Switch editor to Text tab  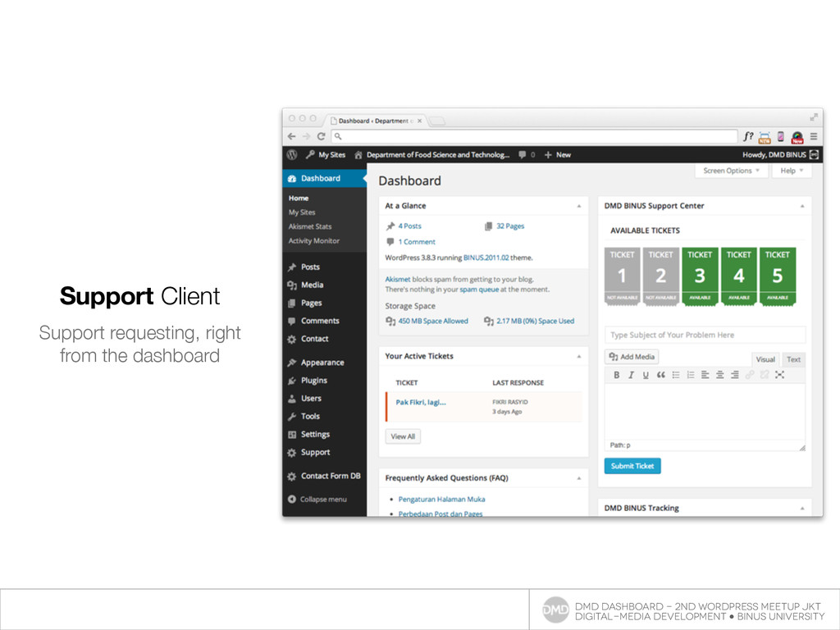coord(793,359)
